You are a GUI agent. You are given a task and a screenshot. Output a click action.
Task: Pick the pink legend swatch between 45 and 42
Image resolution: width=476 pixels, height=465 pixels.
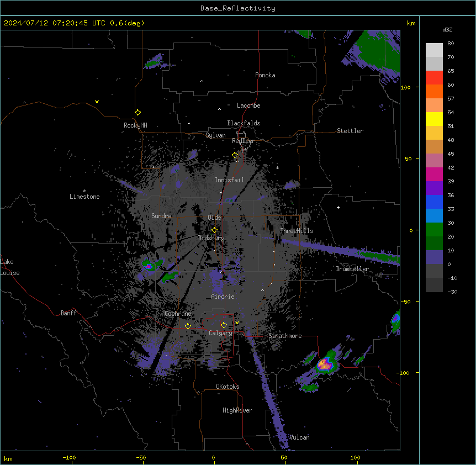point(434,161)
